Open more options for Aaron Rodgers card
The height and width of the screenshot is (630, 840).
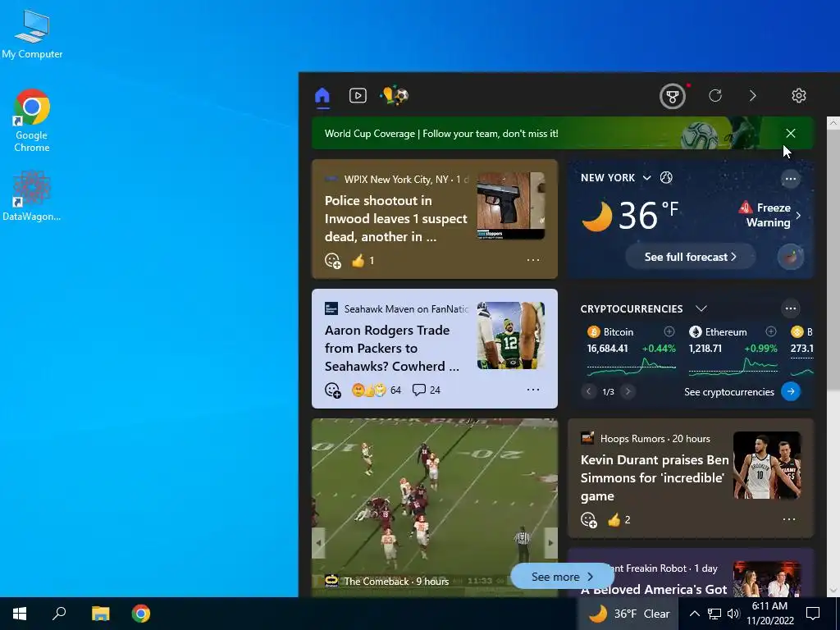[533, 390]
